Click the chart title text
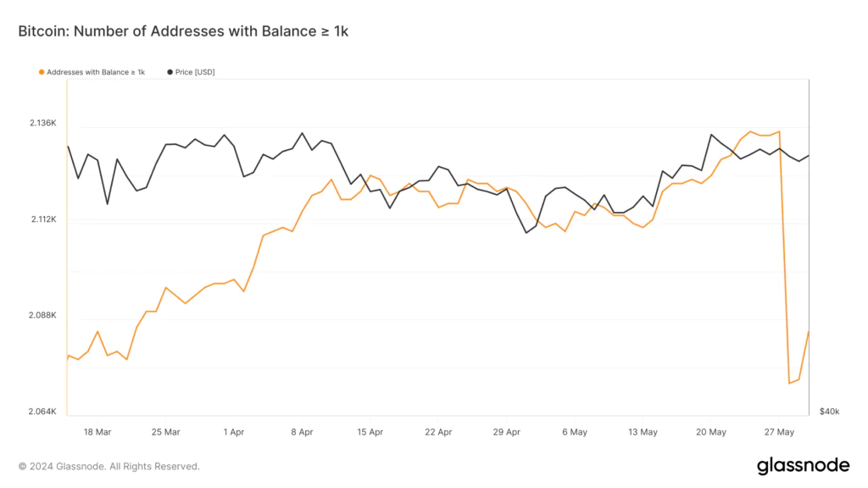 183,31
